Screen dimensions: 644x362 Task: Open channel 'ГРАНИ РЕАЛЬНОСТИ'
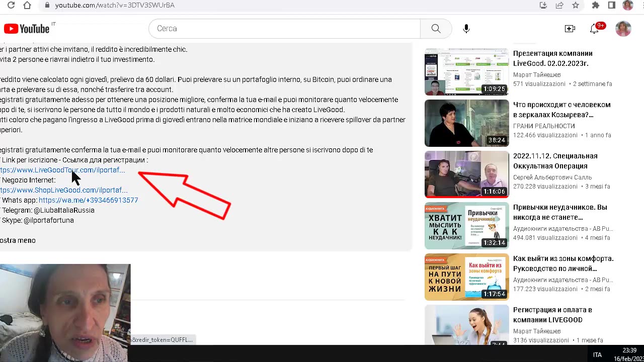(x=544, y=126)
